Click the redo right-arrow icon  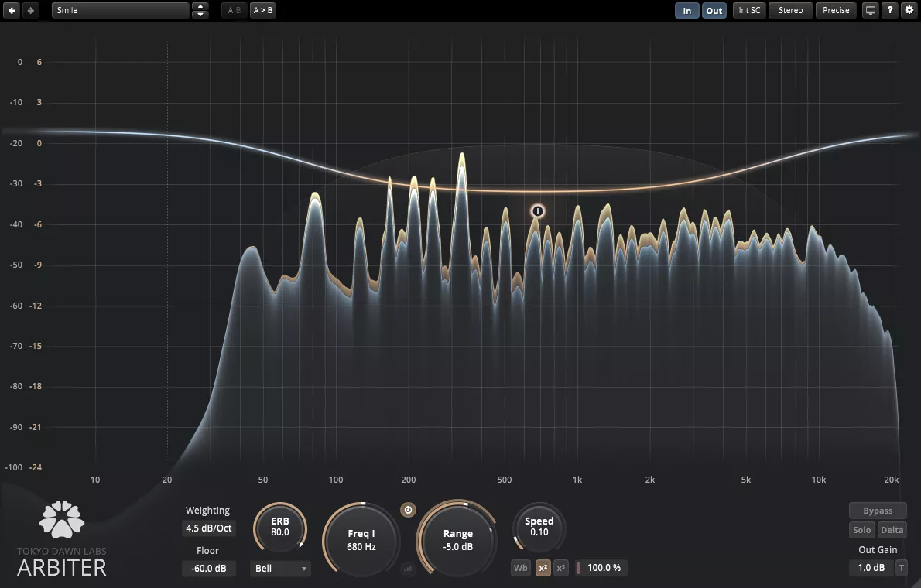pos(30,10)
